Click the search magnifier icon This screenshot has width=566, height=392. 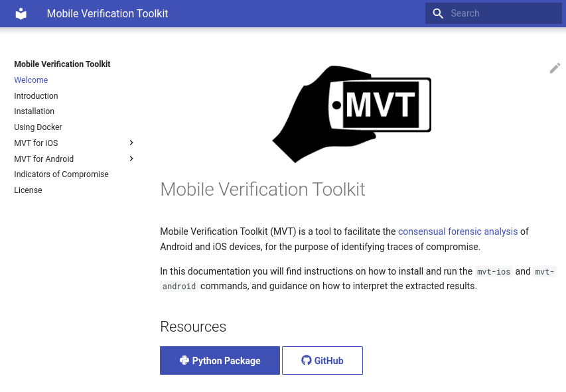coord(438,13)
